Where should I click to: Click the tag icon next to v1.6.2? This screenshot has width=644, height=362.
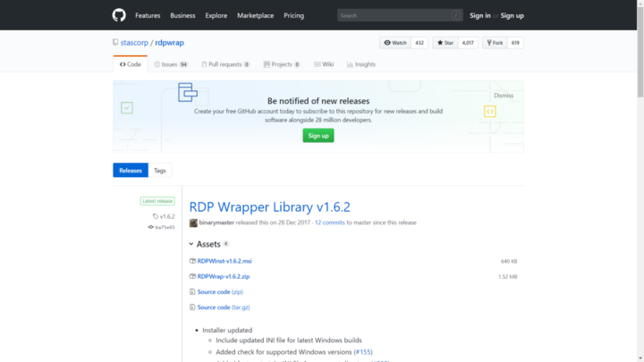click(156, 216)
